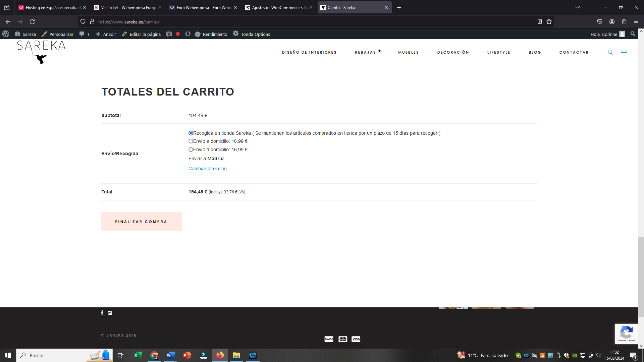Screen dimensions: 644x362
Task: Open the Windows Start menu
Action: click(8, 355)
